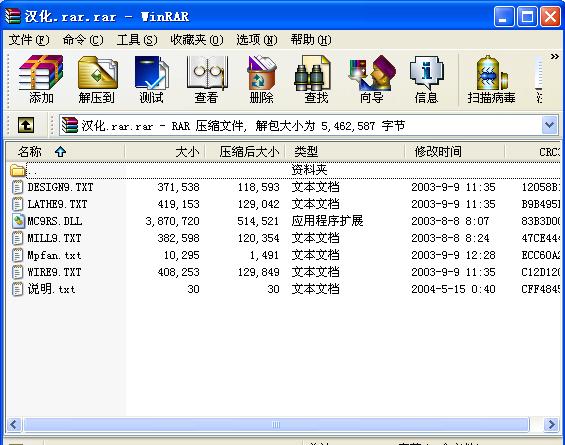Click packed size value 129,849
Screen dimensions: 565x445
(x=258, y=272)
